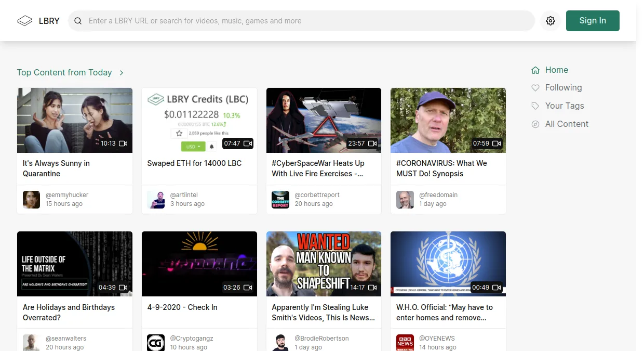Click title 'W.H.O. Official: May have to enter homes'
The image size is (644, 351).
click(x=445, y=313)
